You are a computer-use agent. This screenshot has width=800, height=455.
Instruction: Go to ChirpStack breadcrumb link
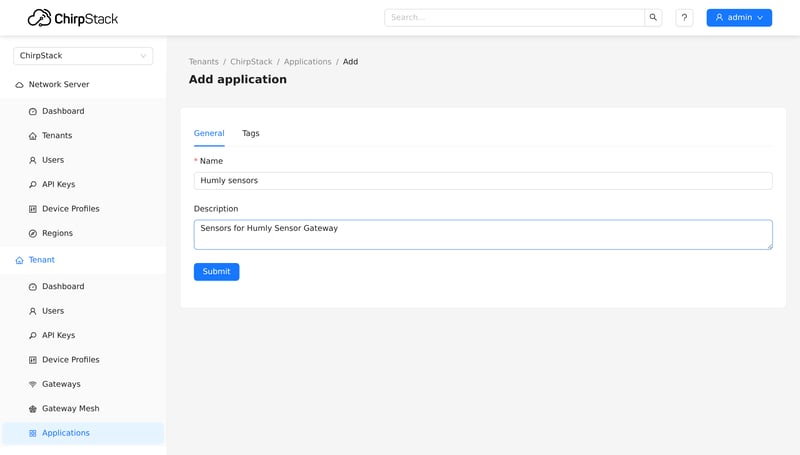click(251, 62)
